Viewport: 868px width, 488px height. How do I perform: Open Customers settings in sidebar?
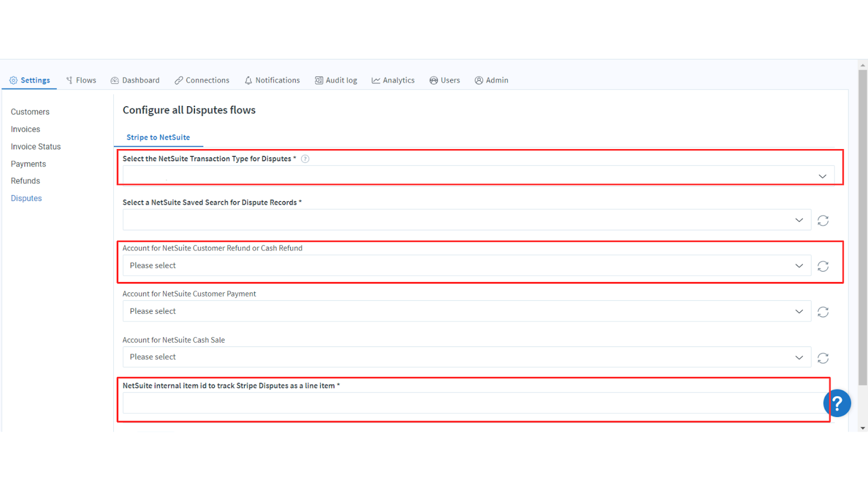[x=30, y=112]
